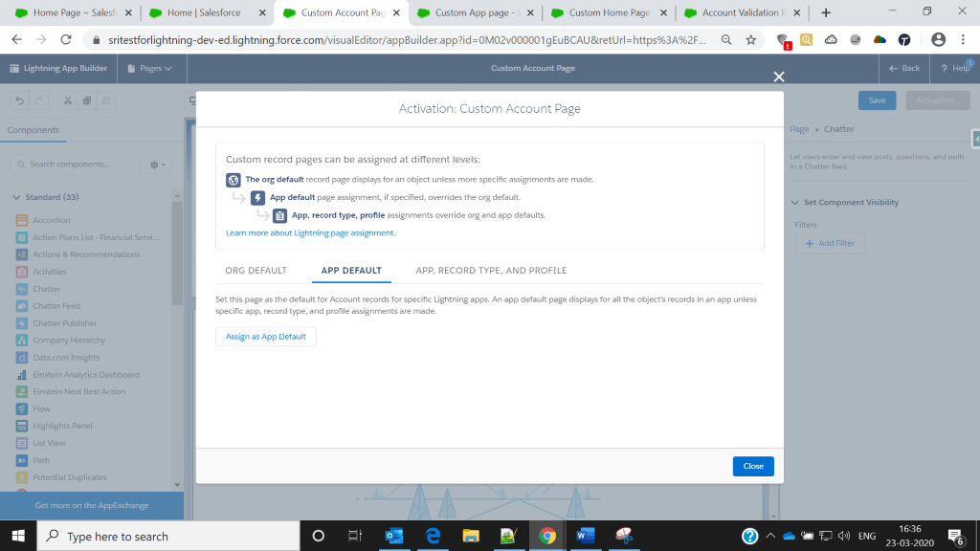Open the Help question mark menu
Viewport: 980px width, 551px height.
[954, 68]
